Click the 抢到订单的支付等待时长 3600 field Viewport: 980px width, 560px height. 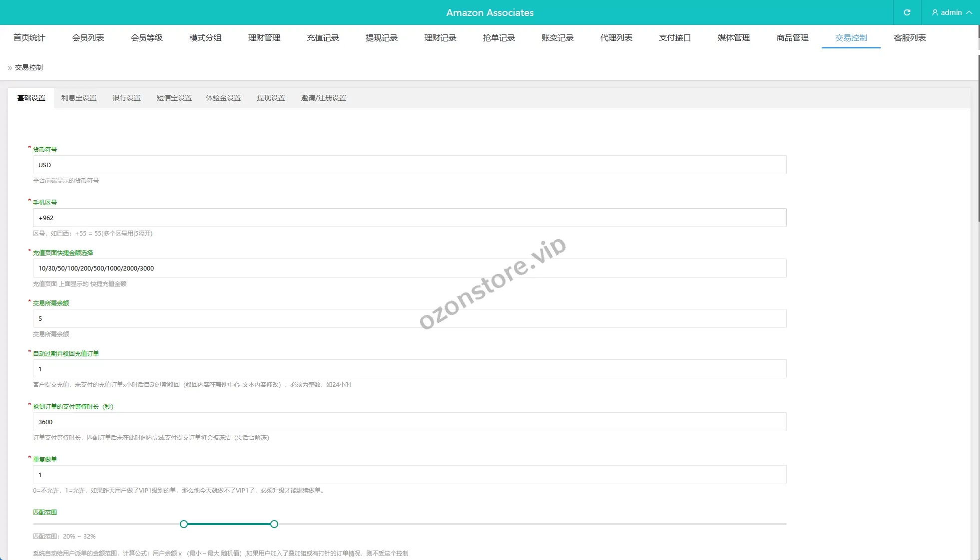pos(410,422)
